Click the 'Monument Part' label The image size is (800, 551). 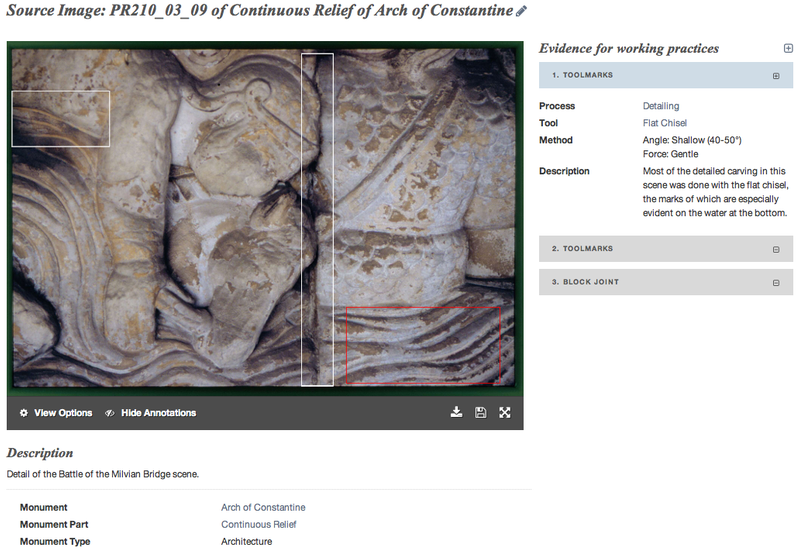pyautogui.click(x=54, y=524)
